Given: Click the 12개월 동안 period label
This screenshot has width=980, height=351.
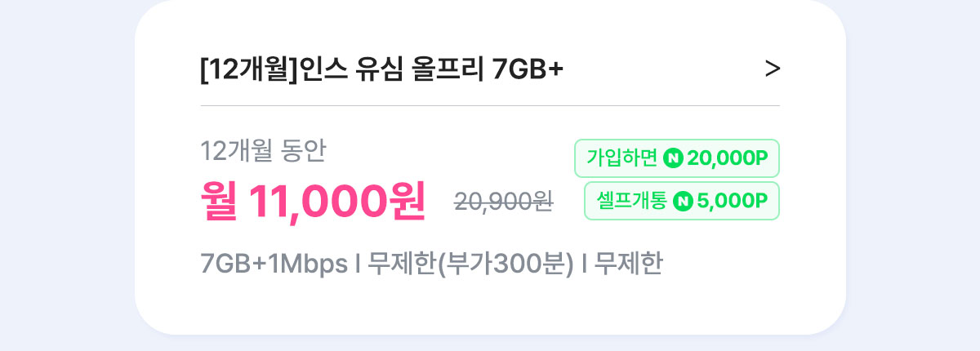Looking at the screenshot, I should [x=263, y=151].
